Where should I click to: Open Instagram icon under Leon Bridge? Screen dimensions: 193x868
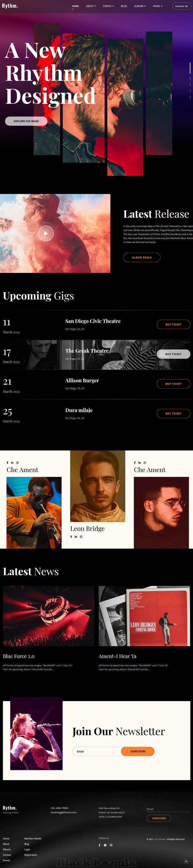[x=81, y=537]
